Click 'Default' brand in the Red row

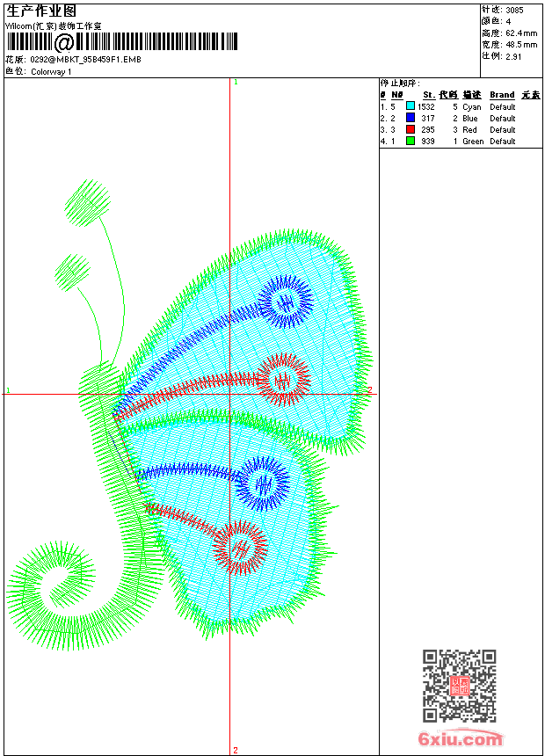503,130
